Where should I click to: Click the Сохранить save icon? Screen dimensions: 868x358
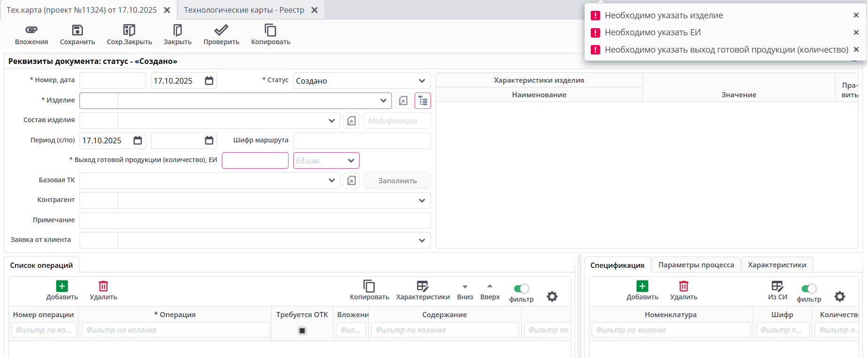coord(77,30)
